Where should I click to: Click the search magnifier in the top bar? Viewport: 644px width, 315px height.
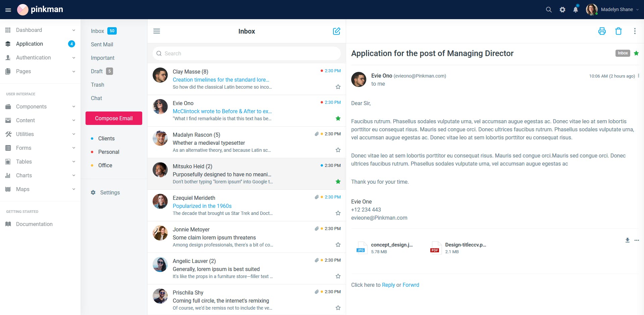click(x=549, y=10)
